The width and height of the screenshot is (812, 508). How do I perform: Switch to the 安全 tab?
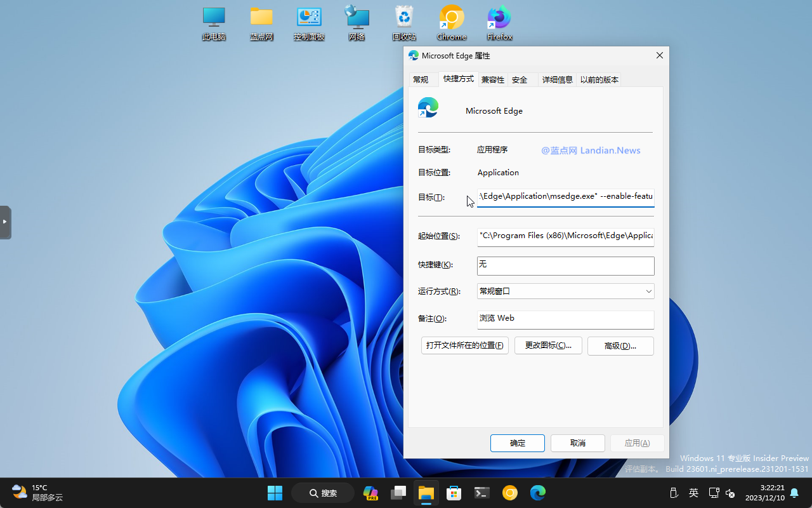520,79
